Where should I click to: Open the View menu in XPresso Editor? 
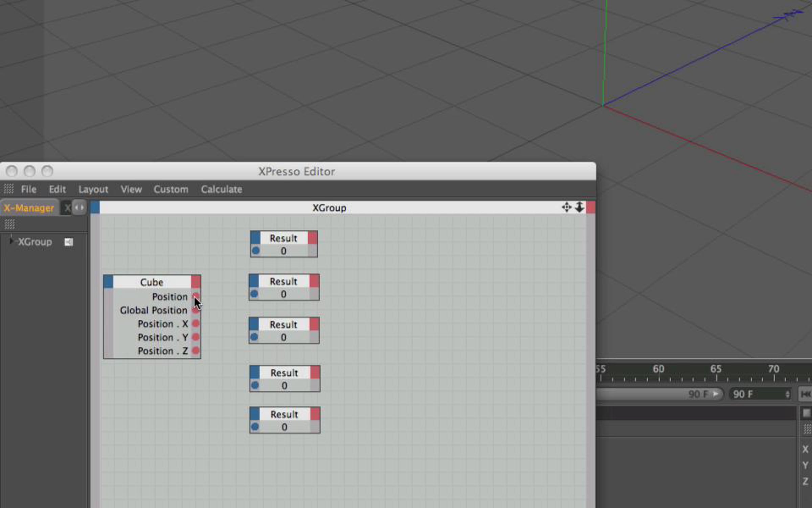click(x=131, y=189)
